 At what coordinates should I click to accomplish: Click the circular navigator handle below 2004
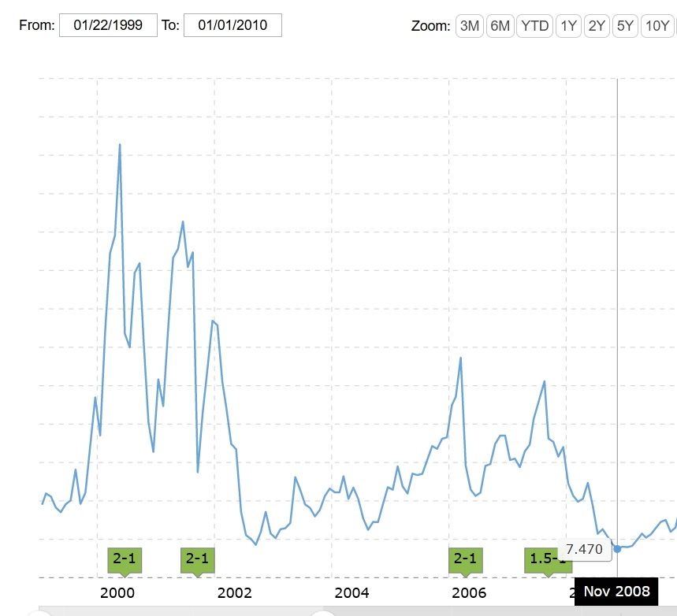pyautogui.click(x=323, y=614)
